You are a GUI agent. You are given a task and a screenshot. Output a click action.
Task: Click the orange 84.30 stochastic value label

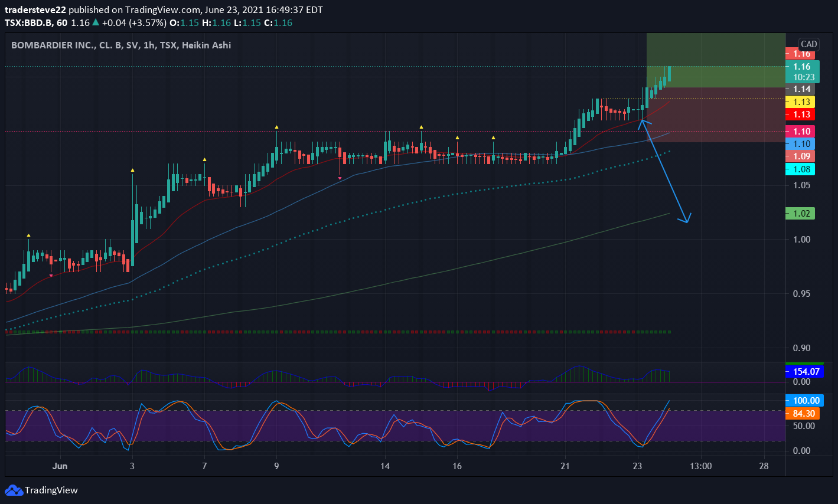[x=803, y=414]
